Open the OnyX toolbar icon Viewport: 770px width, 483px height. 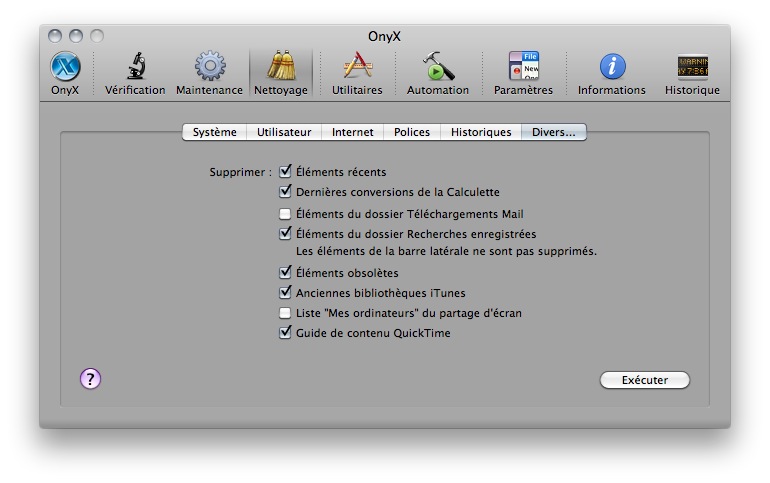pyautogui.click(x=65, y=66)
